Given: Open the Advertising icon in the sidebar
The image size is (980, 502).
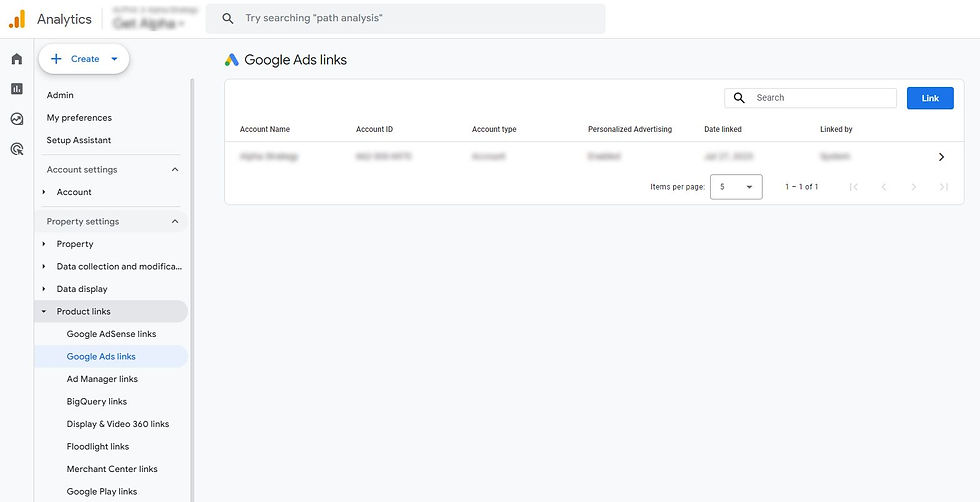Looking at the screenshot, I should (17, 149).
